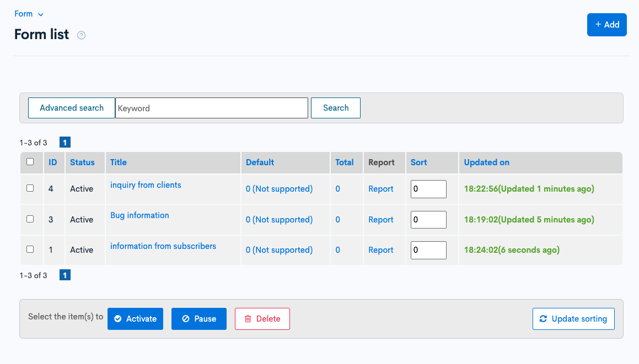Image resolution: width=639 pixels, height=364 pixels.
Task: Expand the Form breadcrumb dropdown
Action: pyautogui.click(x=29, y=14)
